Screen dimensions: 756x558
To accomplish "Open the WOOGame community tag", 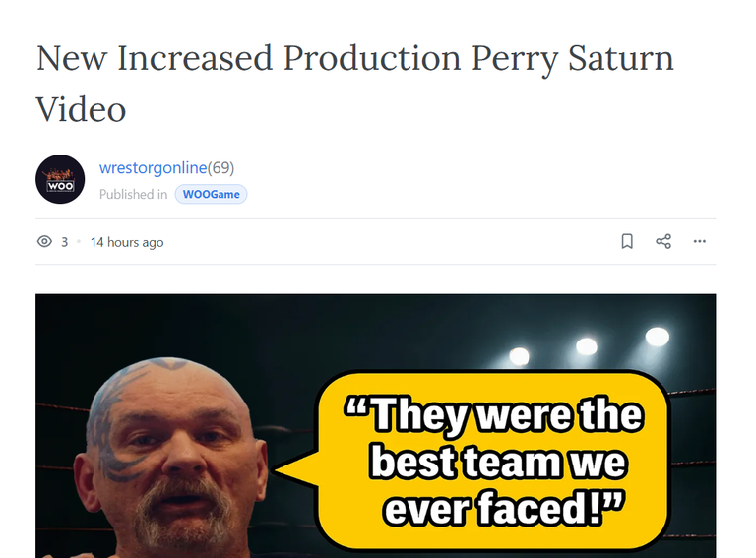I will (x=212, y=194).
